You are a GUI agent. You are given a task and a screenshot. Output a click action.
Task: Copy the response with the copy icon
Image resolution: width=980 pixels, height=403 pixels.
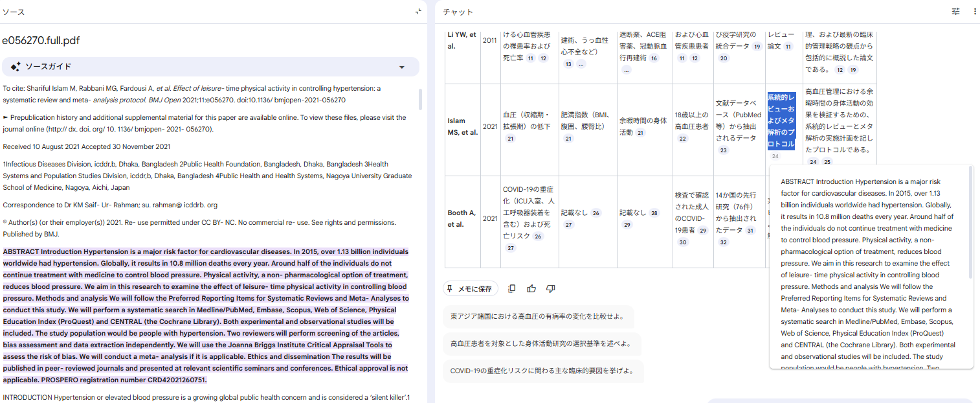point(512,289)
